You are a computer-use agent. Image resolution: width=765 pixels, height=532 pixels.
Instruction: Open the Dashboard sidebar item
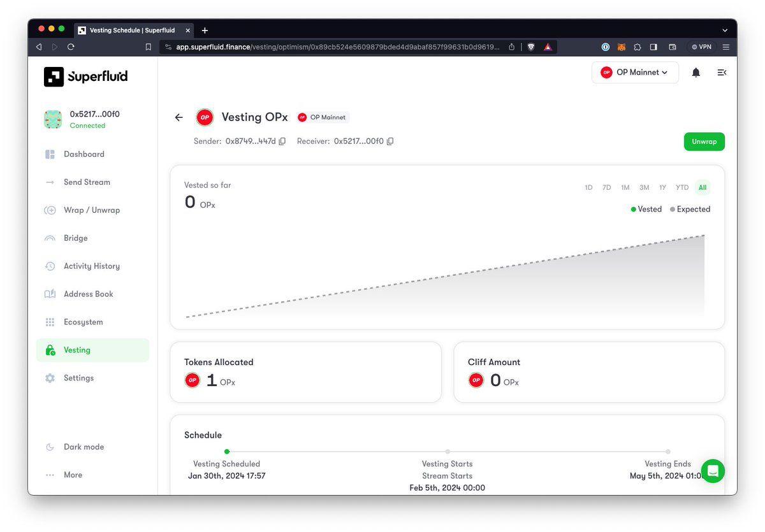pyautogui.click(x=92, y=154)
